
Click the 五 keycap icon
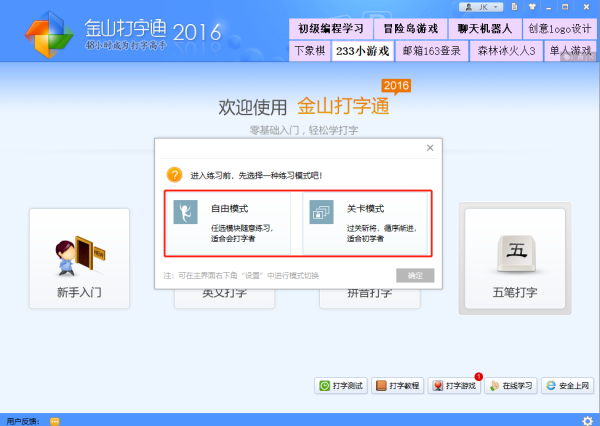point(517,254)
